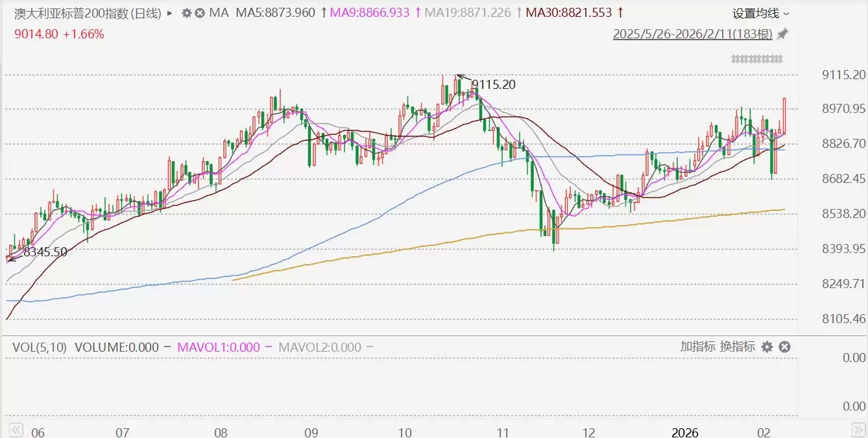Screen dimensions: 868x438
Task: Click the 换指标 switch indicator button
Action: click(x=738, y=347)
